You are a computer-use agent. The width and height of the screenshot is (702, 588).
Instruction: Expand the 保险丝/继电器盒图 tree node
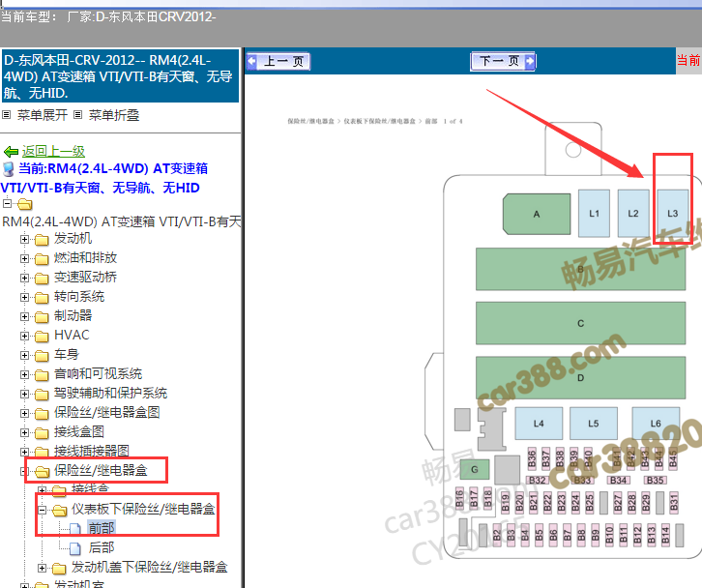tap(24, 413)
